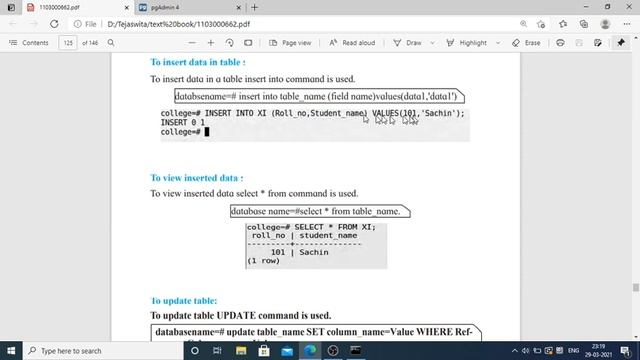Open the browser Settings and more menu
Image resolution: width=640 pixels, height=360 pixels.
point(627,24)
